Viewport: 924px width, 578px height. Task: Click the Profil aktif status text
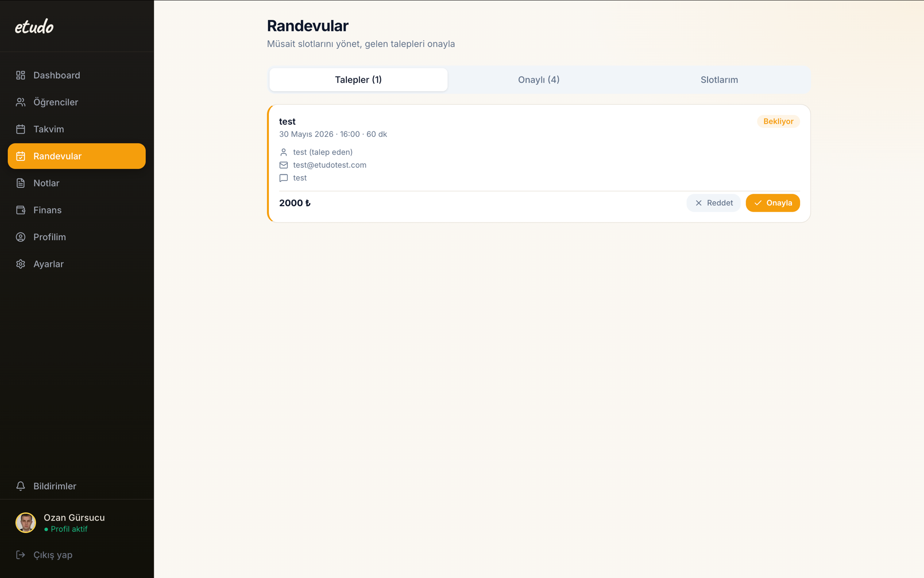coord(69,529)
